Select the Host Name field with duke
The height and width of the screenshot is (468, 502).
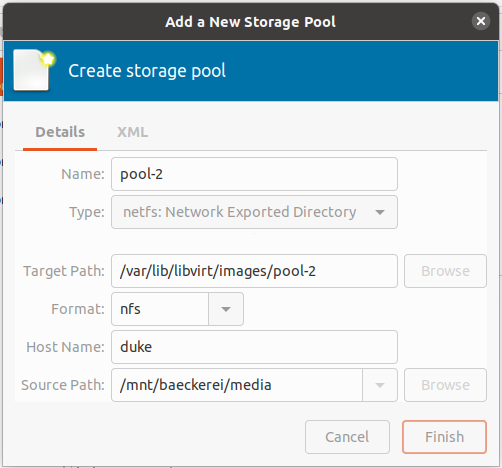coord(254,347)
